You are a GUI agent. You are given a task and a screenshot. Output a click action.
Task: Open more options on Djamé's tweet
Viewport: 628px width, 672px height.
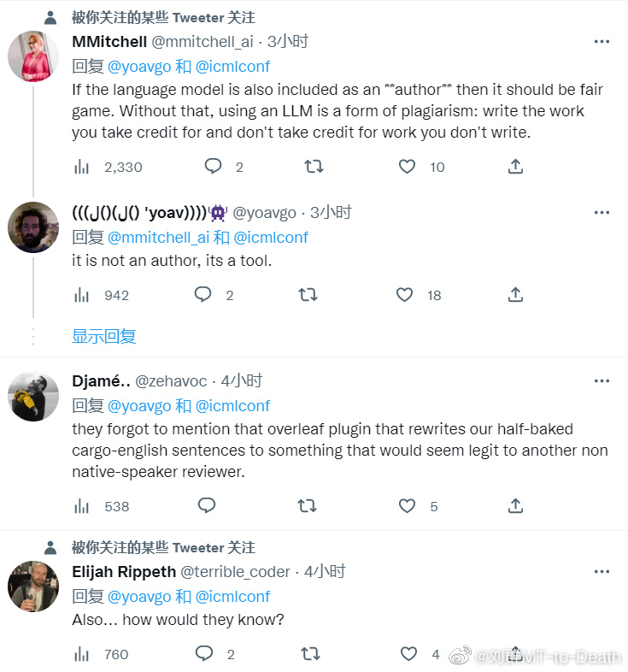602,380
